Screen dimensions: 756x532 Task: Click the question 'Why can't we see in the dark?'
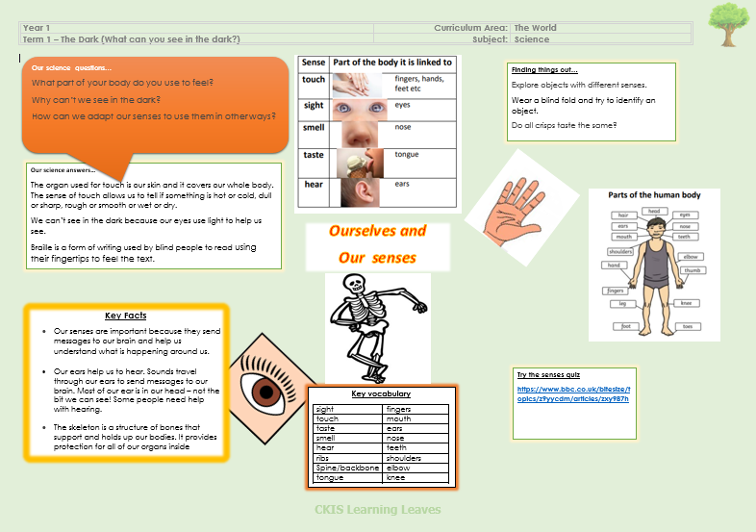pyautogui.click(x=96, y=100)
